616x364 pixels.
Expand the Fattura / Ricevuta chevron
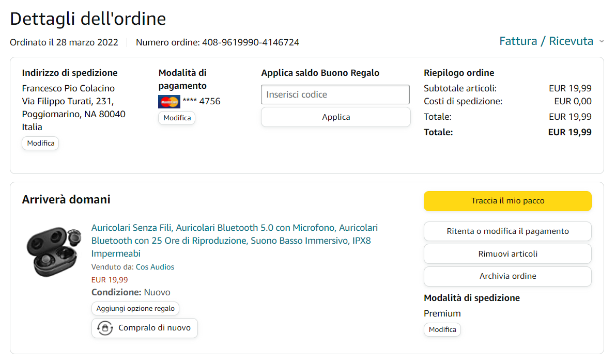pyautogui.click(x=601, y=41)
